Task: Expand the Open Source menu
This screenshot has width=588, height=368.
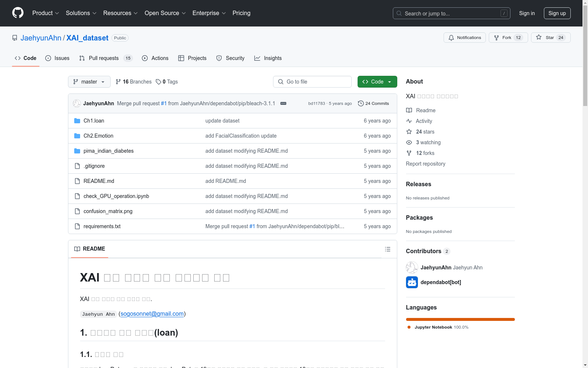Action: tap(165, 13)
